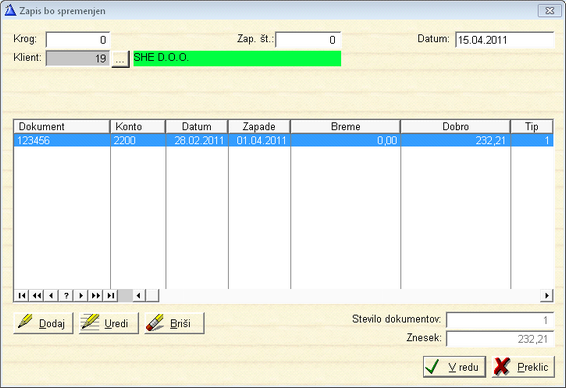Click the Stevilo dokumentov field
The height and width of the screenshot is (388, 566).
(500, 320)
